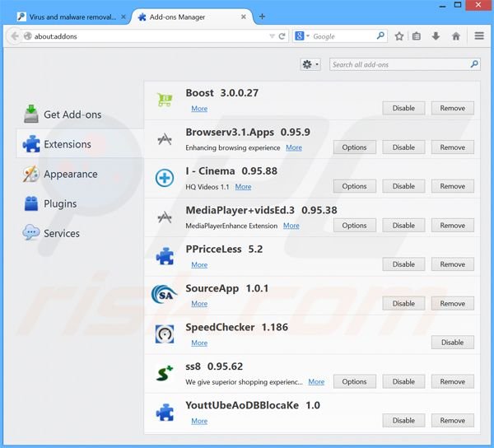This screenshot has height=448, width=494.
Task: Open the Downloads arrow icon
Action: (x=436, y=36)
